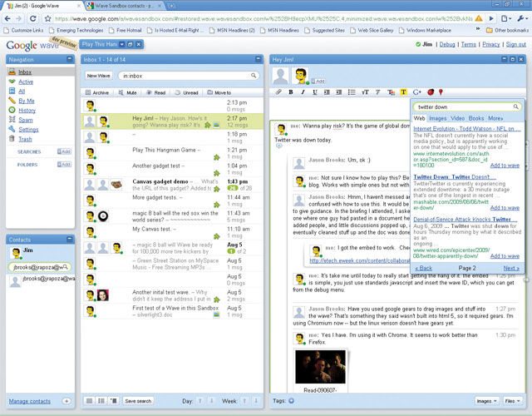Switch to the Wave Sandbox contacts browser tab
This screenshot has width=532, height=416.
point(125,6)
